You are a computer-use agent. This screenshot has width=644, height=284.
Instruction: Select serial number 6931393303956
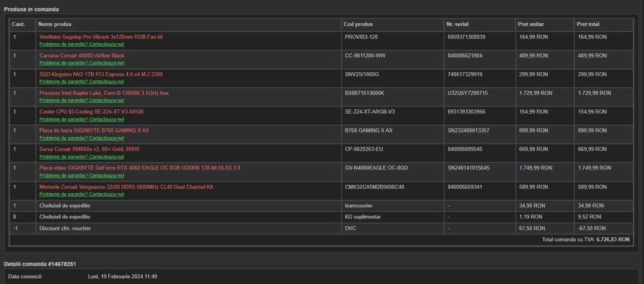click(466, 112)
